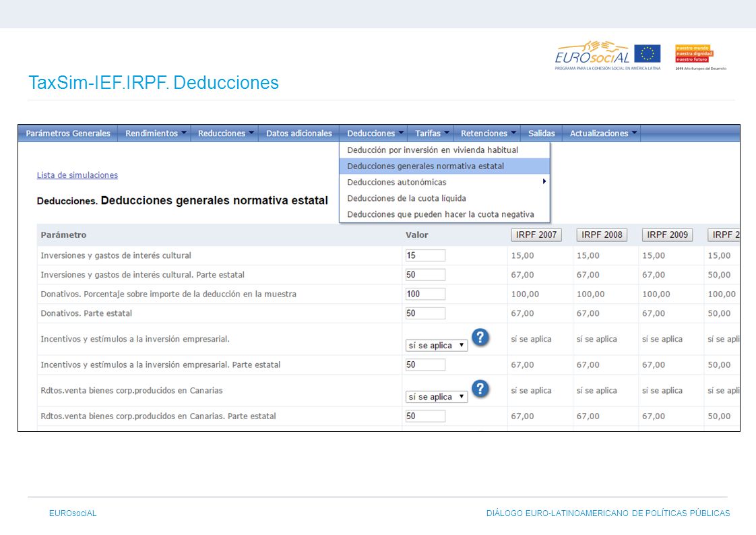Open Datos adicionales menu item

click(299, 133)
